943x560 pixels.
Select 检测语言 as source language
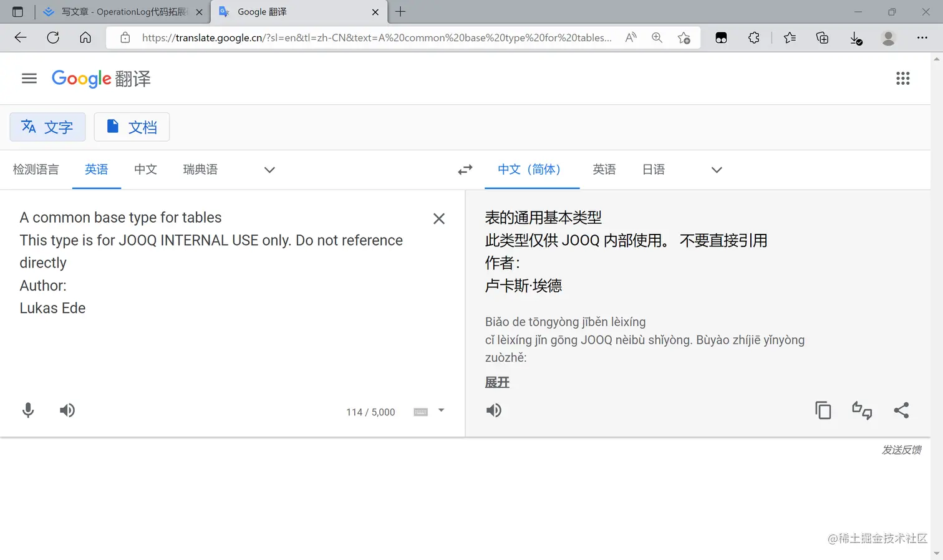tap(36, 170)
